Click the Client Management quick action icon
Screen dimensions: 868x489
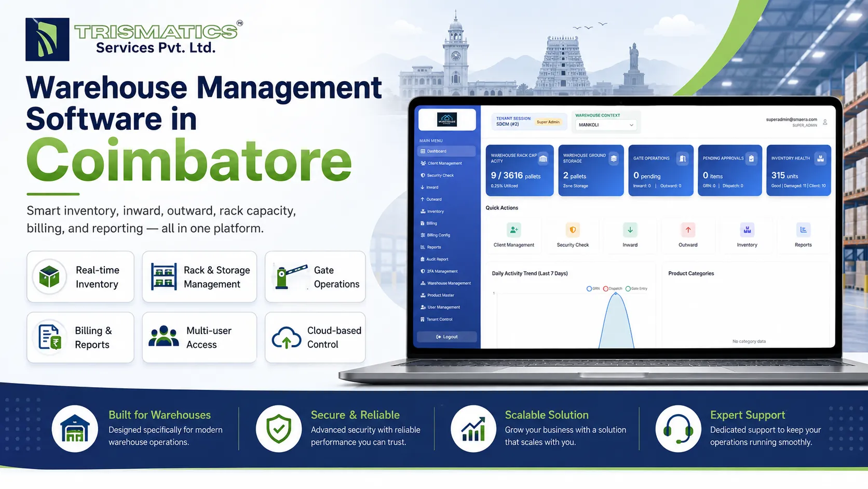pos(513,230)
